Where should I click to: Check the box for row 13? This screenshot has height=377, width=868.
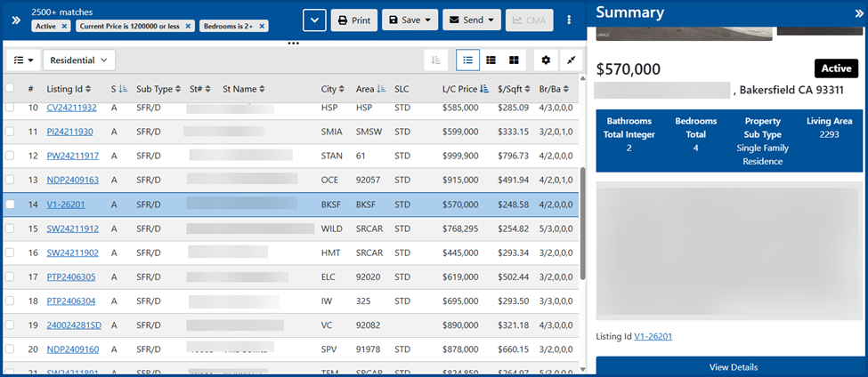point(10,180)
